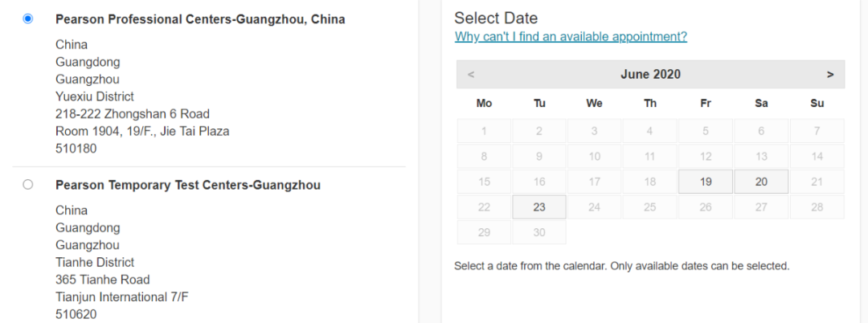Click disabled date June 21

pyautogui.click(x=817, y=182)
